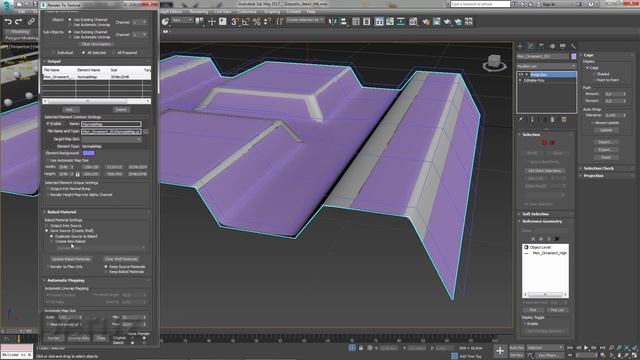The image size is (640, 360).
Task: Toggle the Angle Snap icon
Action: click(x=246, y=22)
